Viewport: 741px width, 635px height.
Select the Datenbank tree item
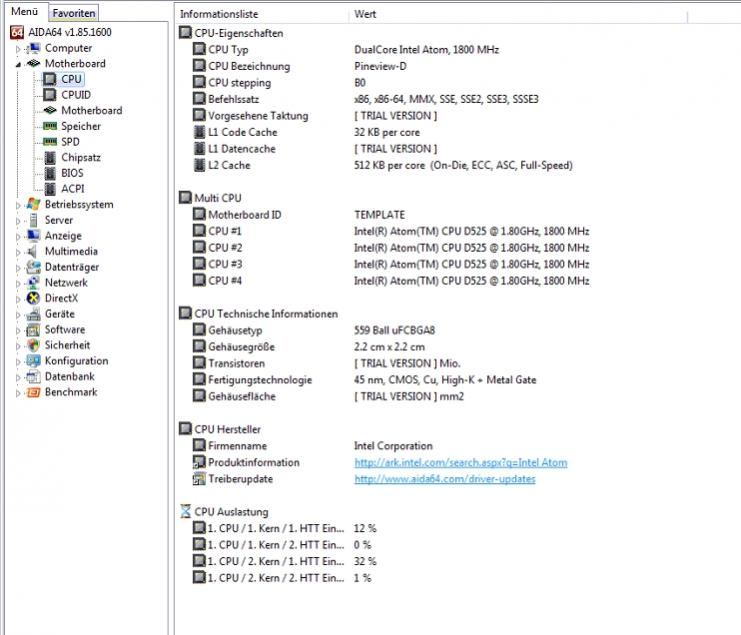click(69, 377)
